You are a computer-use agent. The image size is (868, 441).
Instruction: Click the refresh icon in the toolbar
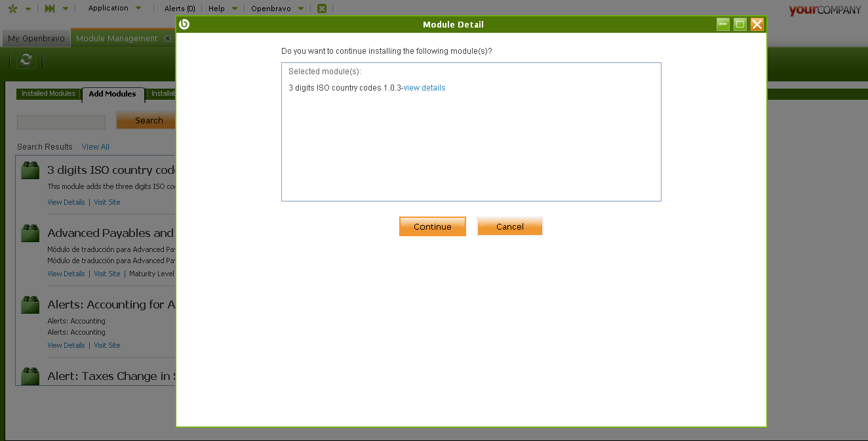click(26, 60)
